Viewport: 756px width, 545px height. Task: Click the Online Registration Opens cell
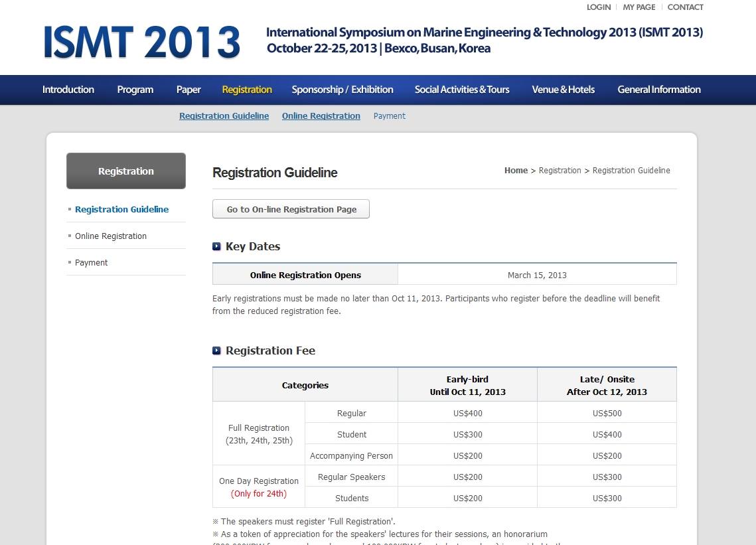click(x=305, y=275)
